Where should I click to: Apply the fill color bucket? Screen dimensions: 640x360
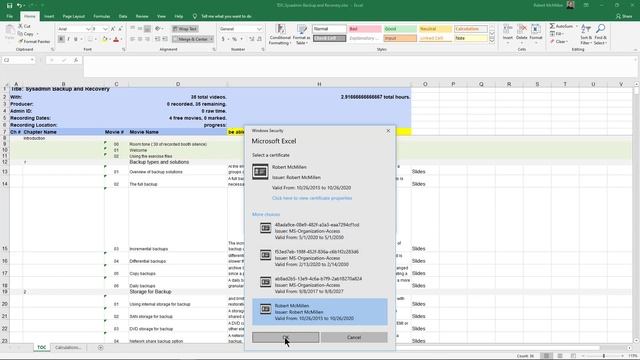click(104, 39)
